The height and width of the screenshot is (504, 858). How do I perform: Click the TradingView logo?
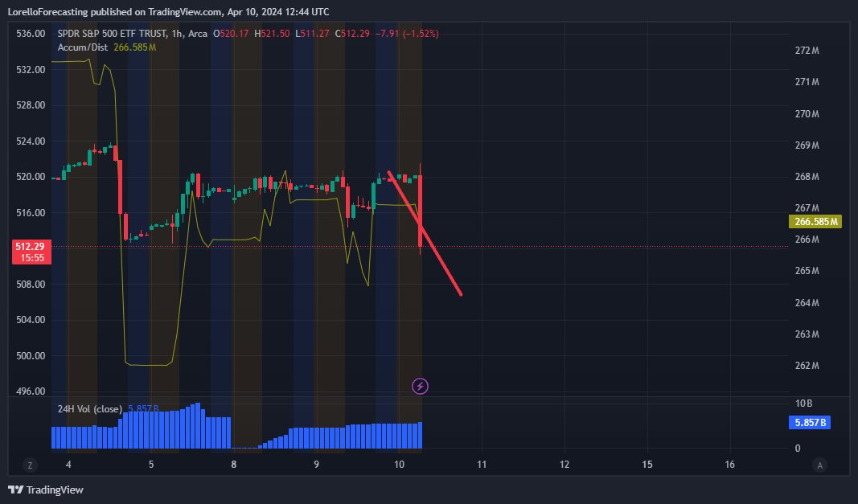pos(46,490)
